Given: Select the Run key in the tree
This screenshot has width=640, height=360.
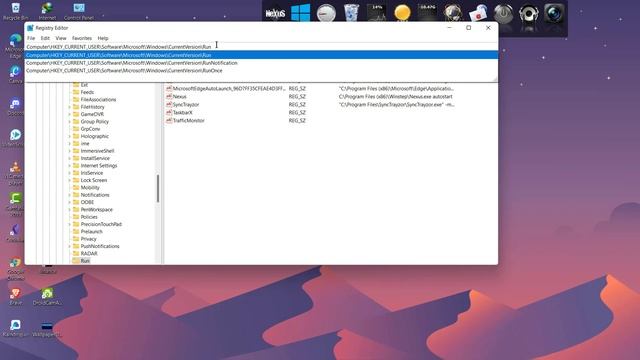Looking at the screenshot, I should [x=85, y=260].
